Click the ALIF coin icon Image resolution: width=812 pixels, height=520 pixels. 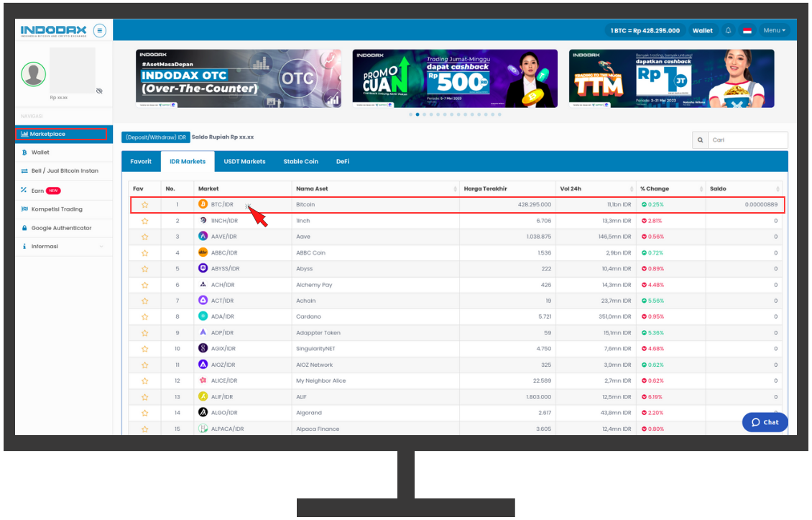point(203,396)
